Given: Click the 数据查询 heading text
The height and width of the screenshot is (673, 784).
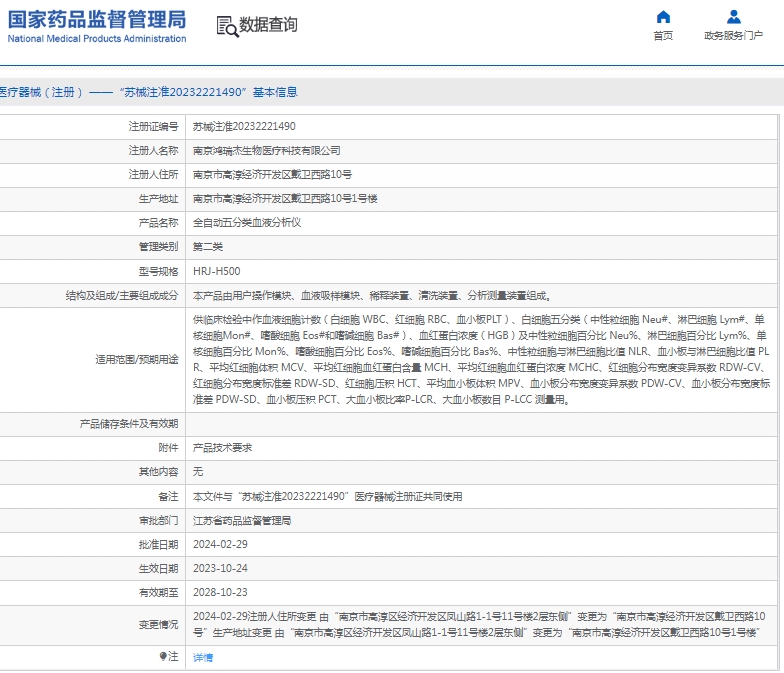Looking at the screenshot, I should point(268,25).
